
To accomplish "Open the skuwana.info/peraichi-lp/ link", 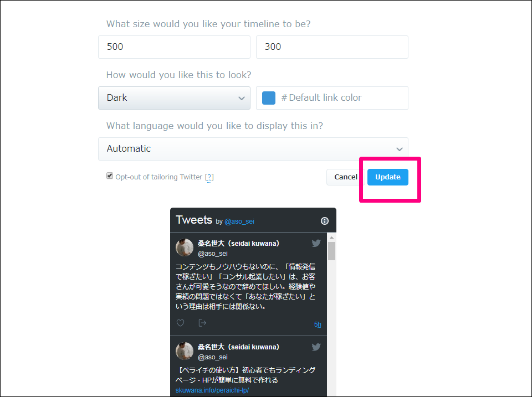I will [212, 390].
